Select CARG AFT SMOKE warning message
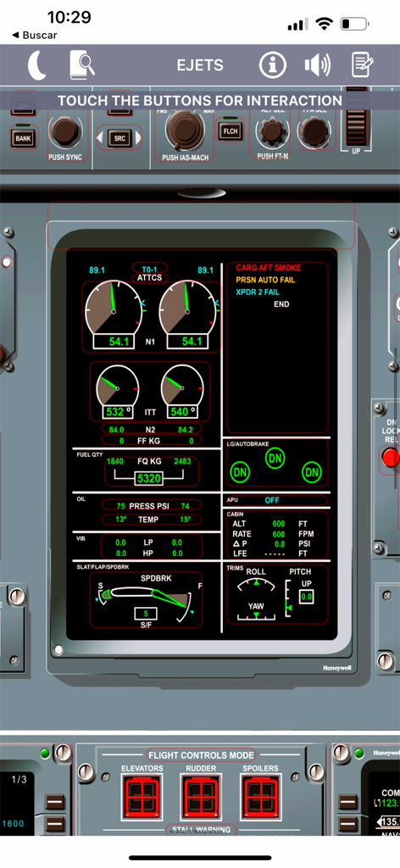Image resolution: width=400 pixels, height=868 pixels. pyautogui.click(x=269, y=267)
